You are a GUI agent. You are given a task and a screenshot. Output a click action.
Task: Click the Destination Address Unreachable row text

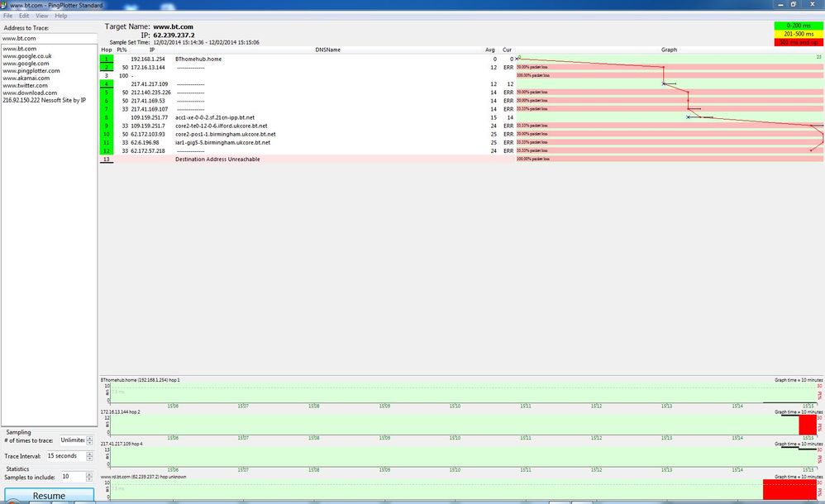click(x=217, y=159)
